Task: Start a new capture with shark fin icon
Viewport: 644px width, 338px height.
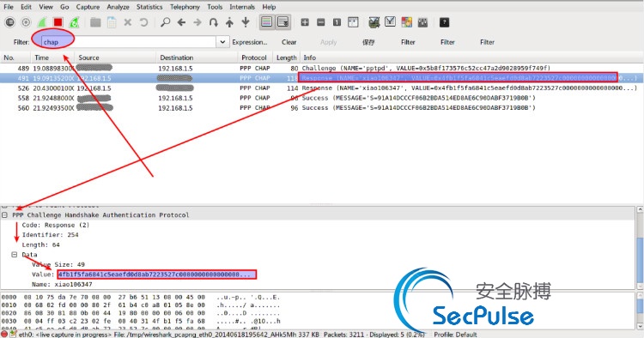Action: [x=42, y=22]
